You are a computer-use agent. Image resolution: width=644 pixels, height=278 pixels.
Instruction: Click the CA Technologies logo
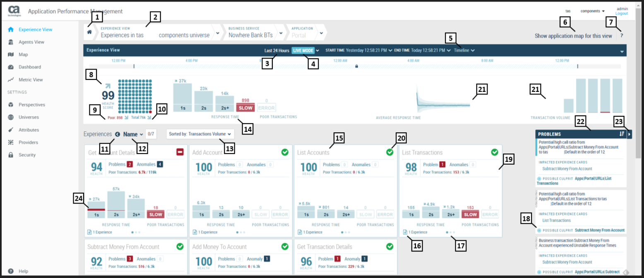(x=14, y=11)
